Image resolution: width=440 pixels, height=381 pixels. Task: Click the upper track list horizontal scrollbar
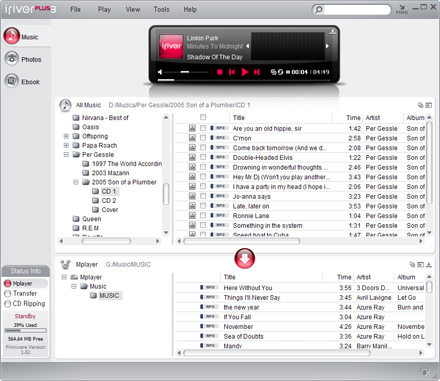242,241
